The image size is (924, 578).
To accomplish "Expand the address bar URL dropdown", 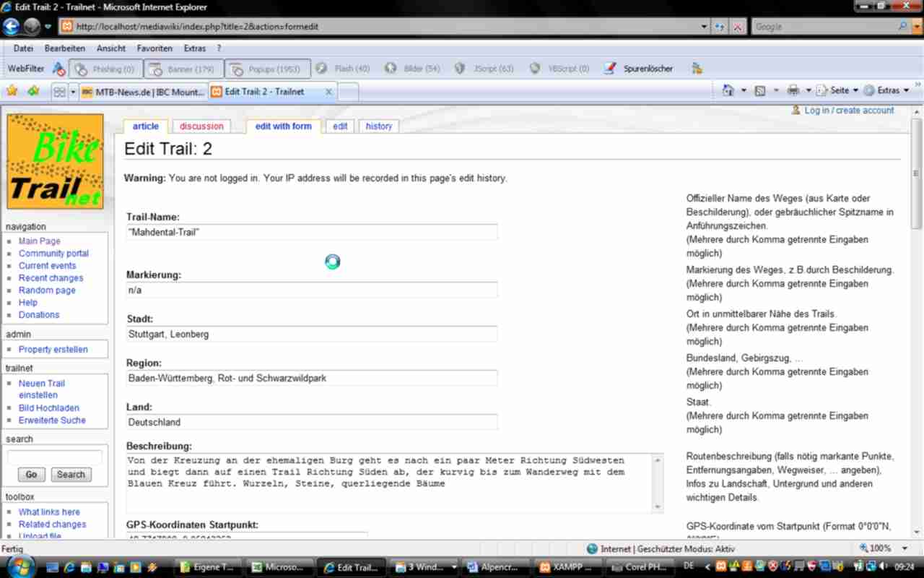I will click(705, 27).
